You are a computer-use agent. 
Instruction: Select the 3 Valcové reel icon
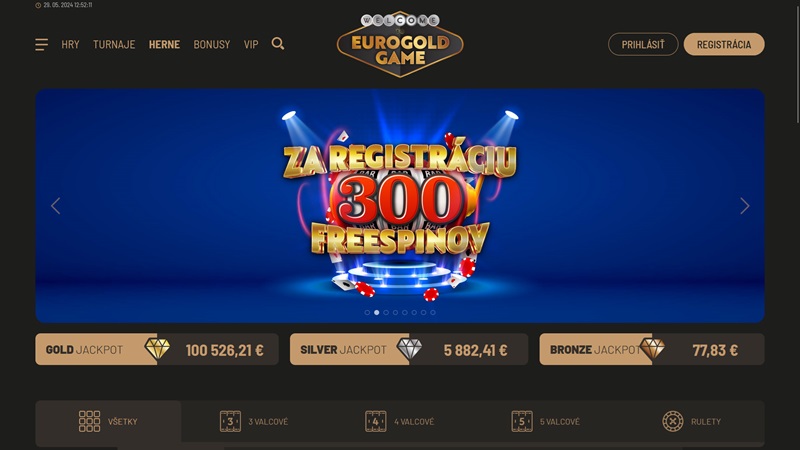(x=230, y=421)
